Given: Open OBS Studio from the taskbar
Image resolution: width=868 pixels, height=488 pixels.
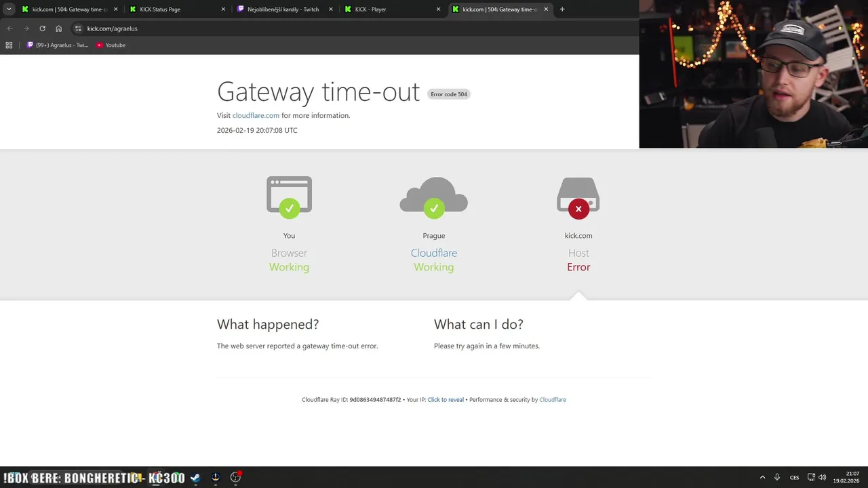Looking at the screenshot, I should pos(235,477).
